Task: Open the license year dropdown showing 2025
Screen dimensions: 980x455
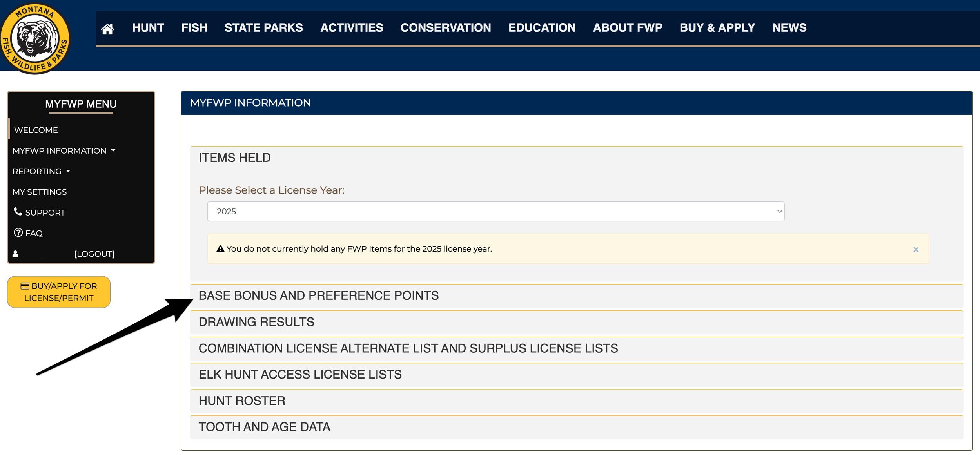Action: (495, 211)
